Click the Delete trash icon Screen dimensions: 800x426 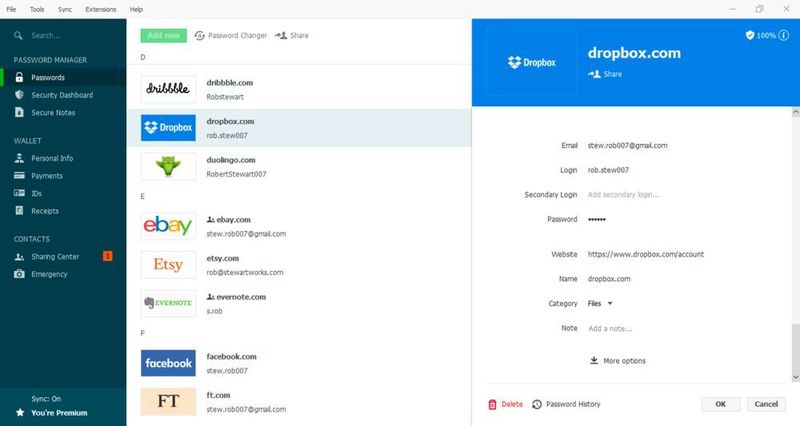[492, 404]
